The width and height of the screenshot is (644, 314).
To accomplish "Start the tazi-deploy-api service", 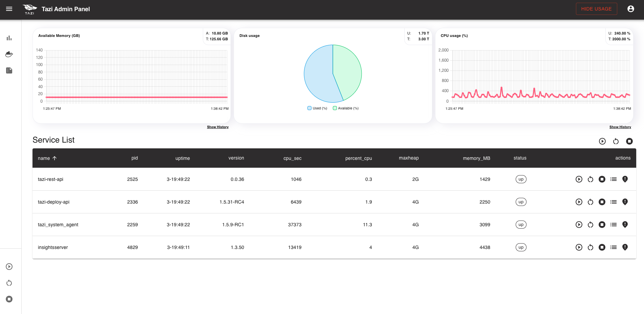I will (579, 202).
